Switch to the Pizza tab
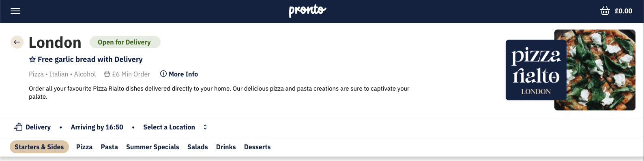Screen dimensions: 644x161 84,147
